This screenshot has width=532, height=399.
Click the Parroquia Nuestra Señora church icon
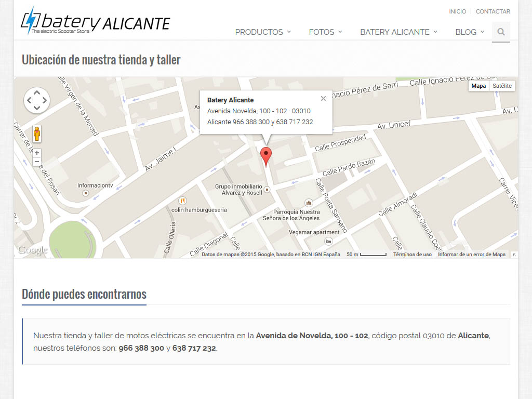tap(309, 203)
